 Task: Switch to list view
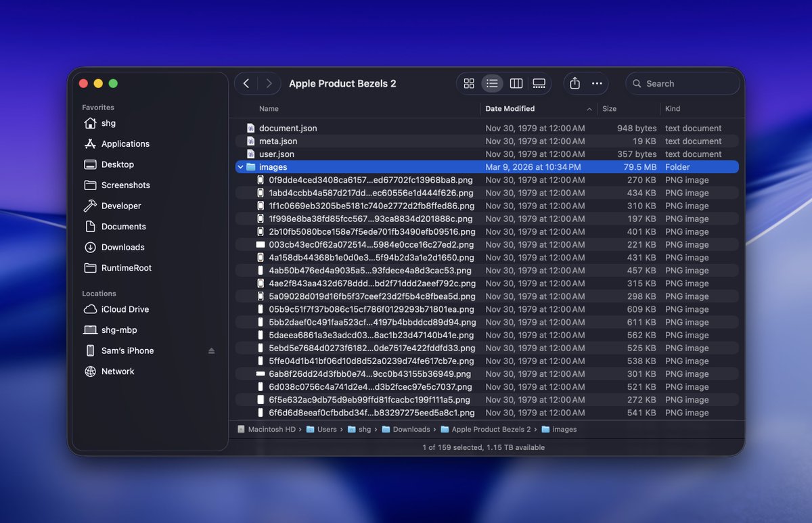coord(492,83)
